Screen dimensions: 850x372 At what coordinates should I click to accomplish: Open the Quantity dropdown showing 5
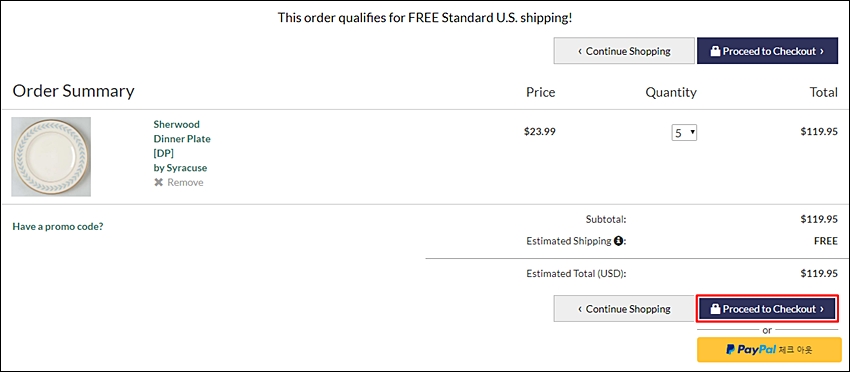click(x=684, y=133)
